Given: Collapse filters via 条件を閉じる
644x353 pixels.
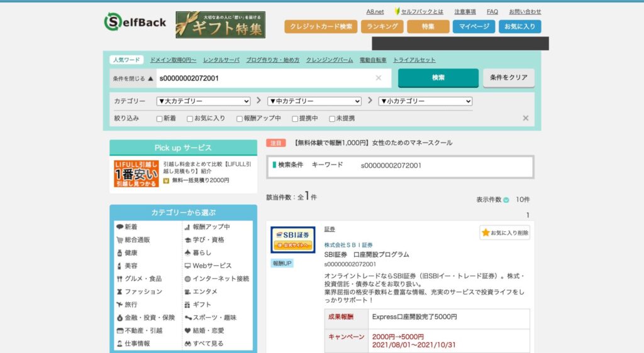Looking at the screenshot, I should 133,79.
